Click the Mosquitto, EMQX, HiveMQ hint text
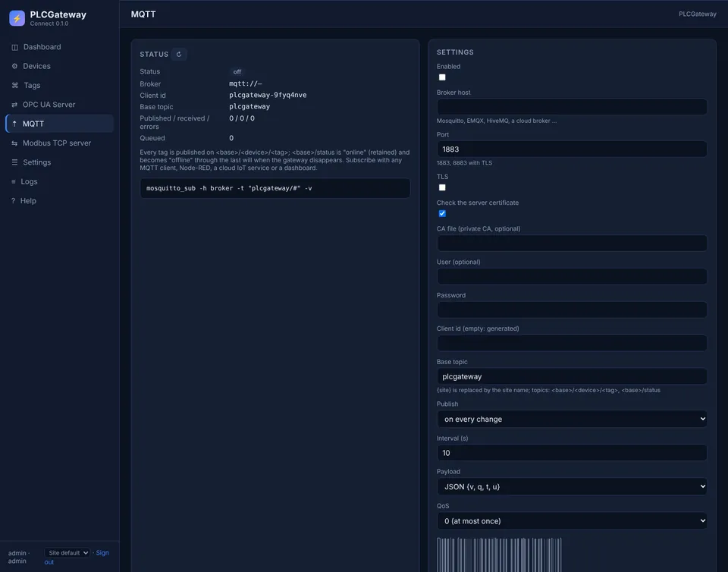 pos(496,121)
